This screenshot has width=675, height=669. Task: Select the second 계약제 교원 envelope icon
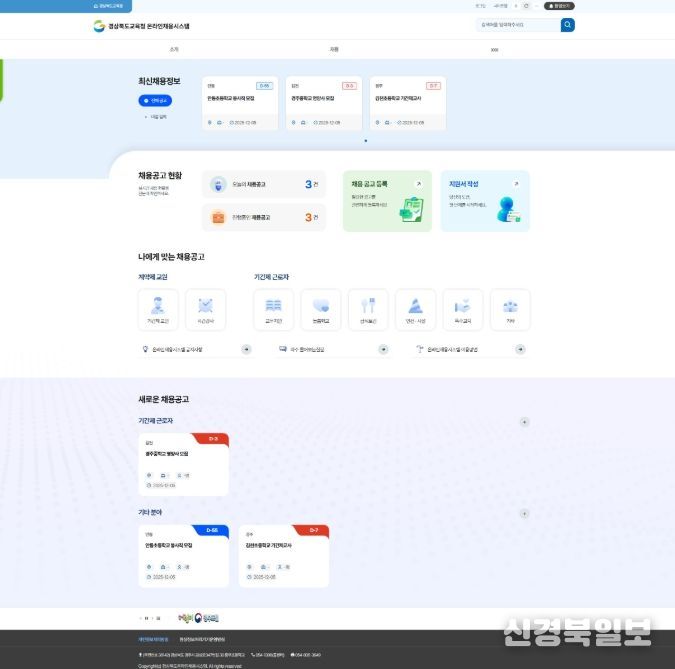pos(206,309)
